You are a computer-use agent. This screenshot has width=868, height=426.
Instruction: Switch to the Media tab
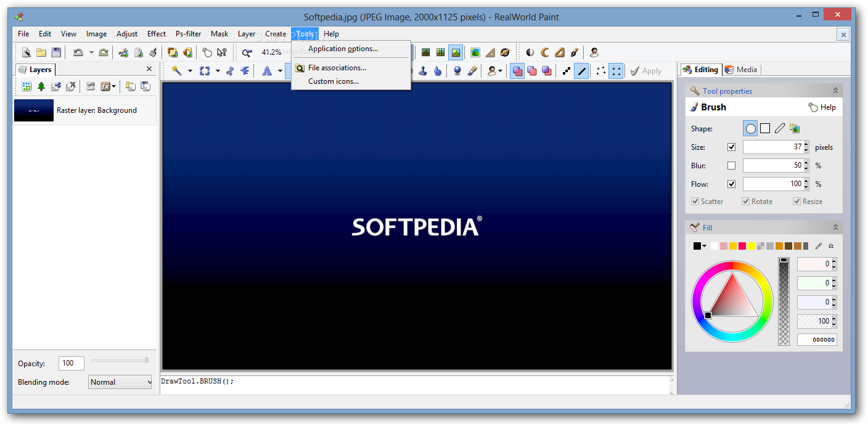[742, 70]
